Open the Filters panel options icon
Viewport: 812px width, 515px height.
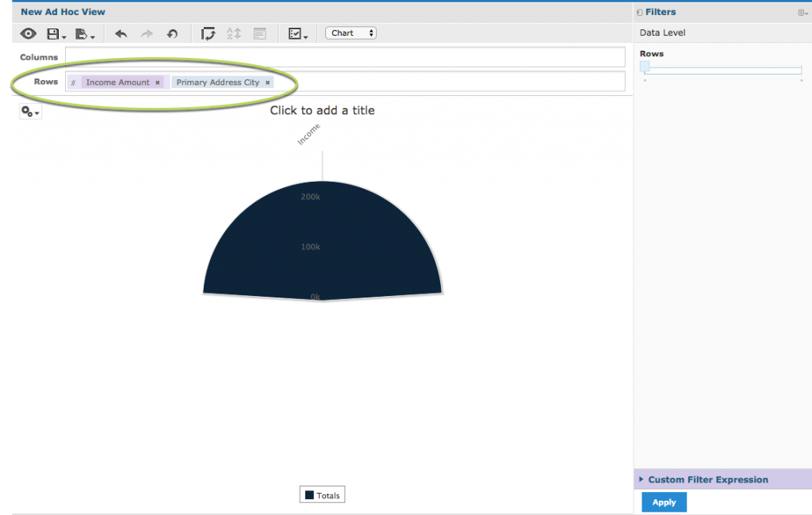[802, 12]
